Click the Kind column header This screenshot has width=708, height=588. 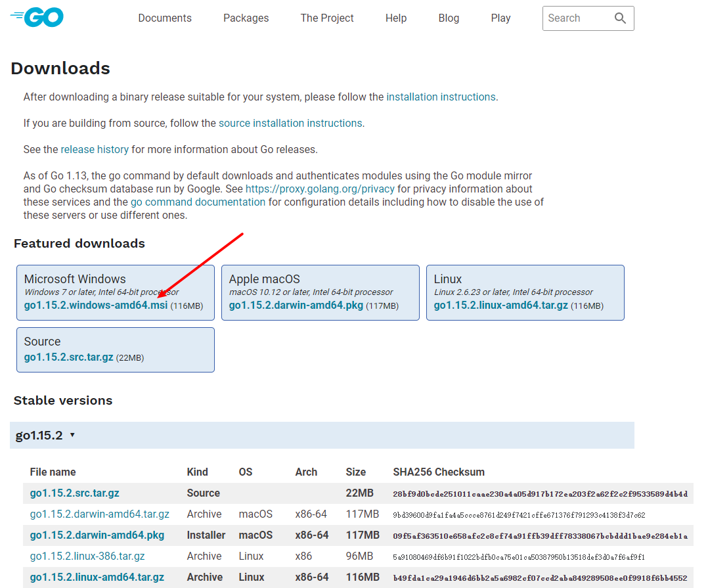click(x=197, y=472)
